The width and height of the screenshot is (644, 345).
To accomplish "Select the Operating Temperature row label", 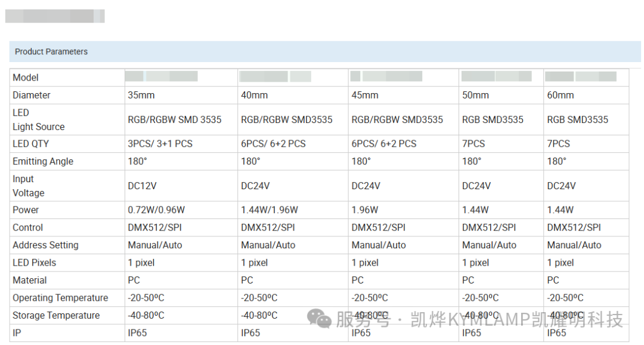I will [x=60, y=298].
